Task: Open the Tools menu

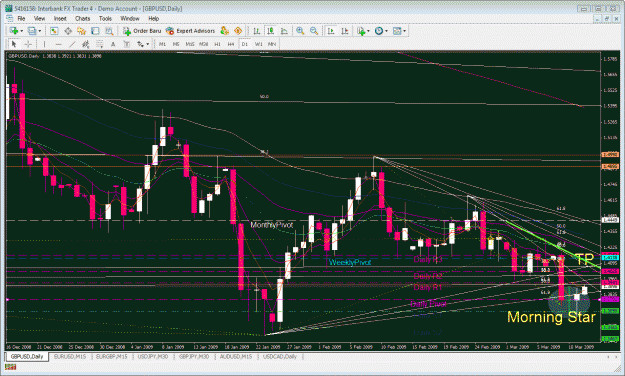Action: tap(105, 18)
